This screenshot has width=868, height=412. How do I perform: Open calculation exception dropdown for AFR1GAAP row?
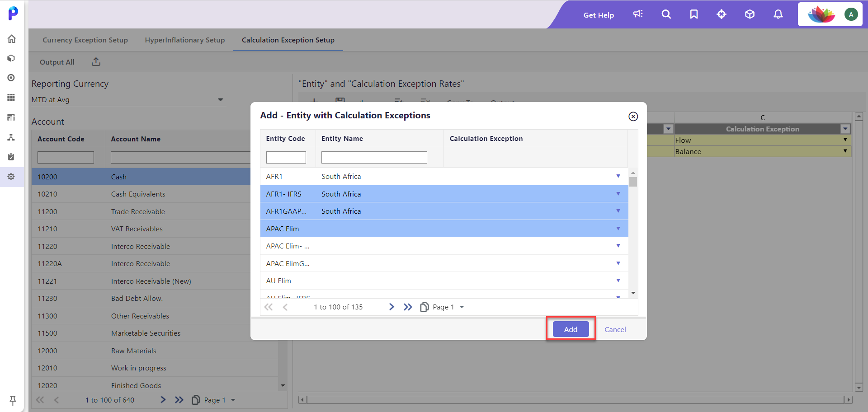pos(618,211)
